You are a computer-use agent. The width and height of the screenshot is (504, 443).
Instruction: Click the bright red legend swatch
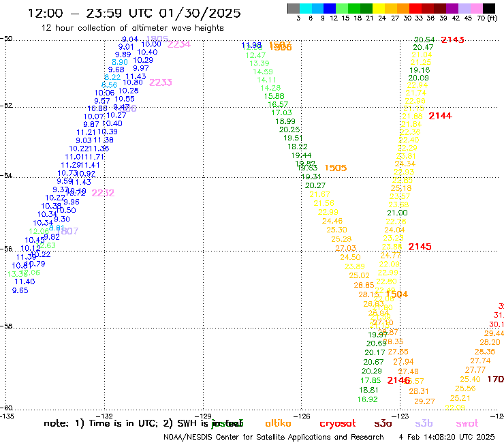(x=415, y=8)
